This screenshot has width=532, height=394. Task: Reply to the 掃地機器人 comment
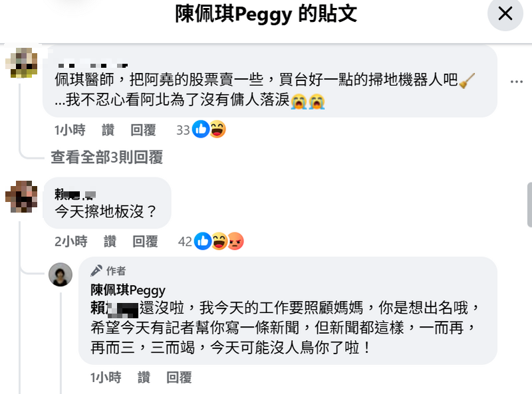coord(143,130)
